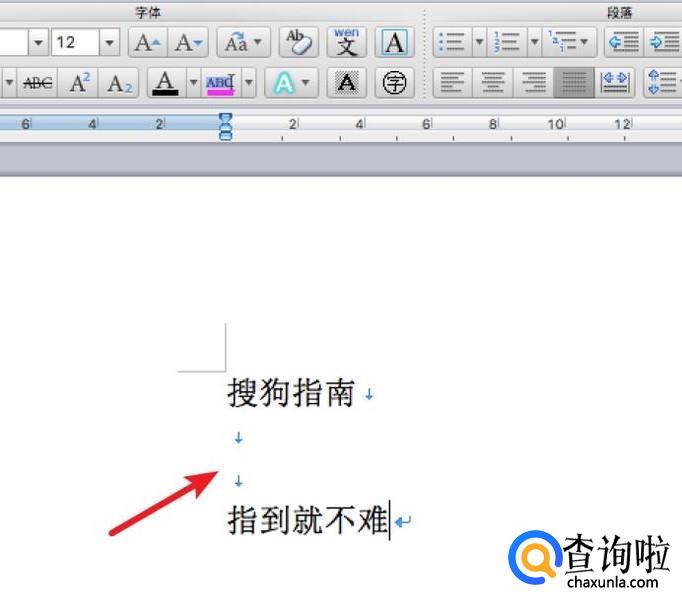The width and height of the screenshot is (682, 613).
Task: Toggle the Character Border icon
Action: coord(394,42)
